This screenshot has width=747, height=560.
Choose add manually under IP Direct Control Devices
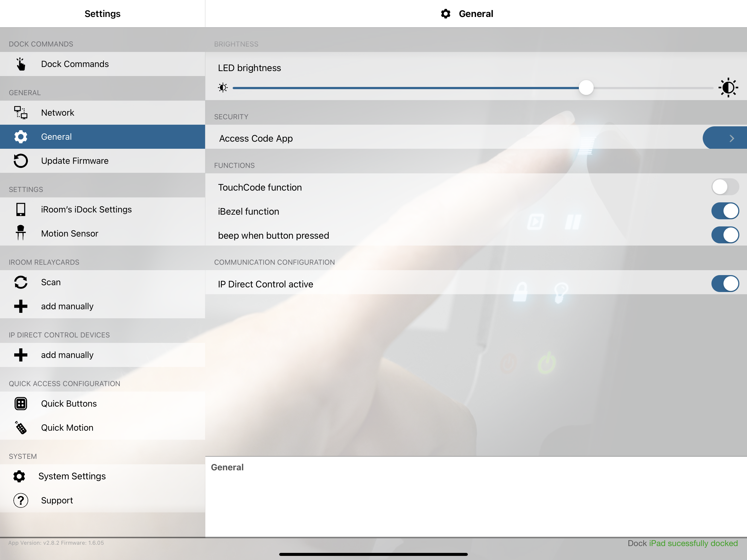tap(103, 355)
